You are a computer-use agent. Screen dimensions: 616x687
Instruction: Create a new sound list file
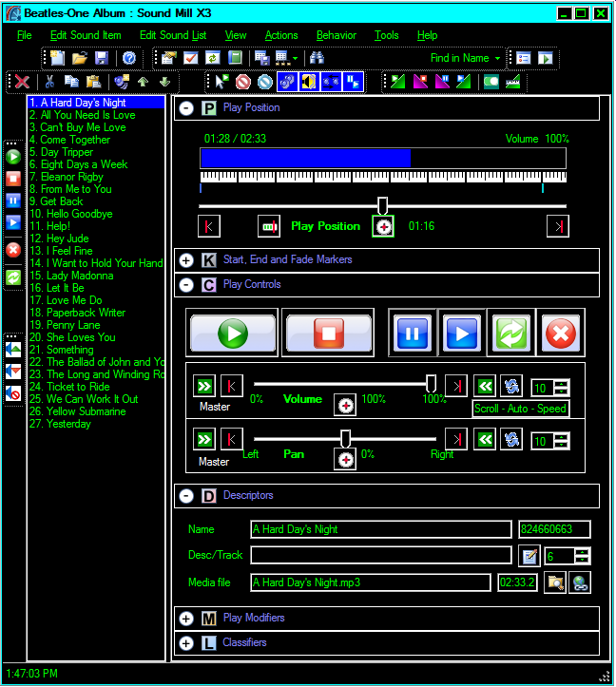(x=57, y=58)
